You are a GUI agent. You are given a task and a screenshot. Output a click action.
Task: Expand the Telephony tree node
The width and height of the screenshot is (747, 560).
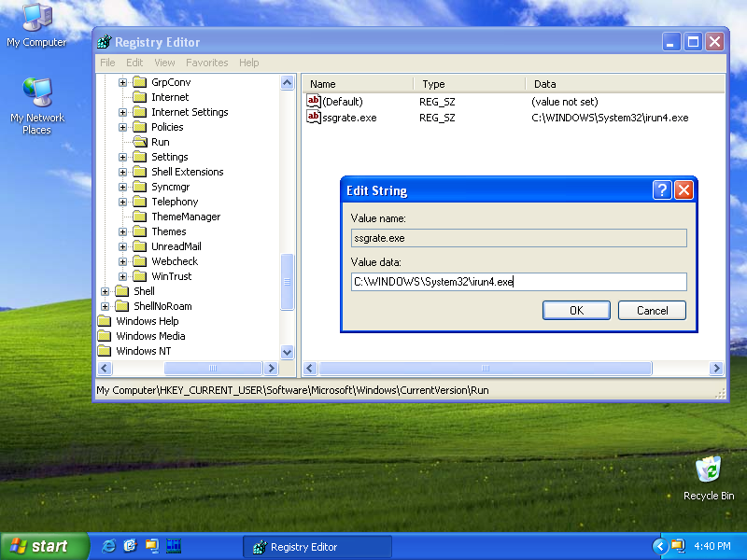(122, 202)
